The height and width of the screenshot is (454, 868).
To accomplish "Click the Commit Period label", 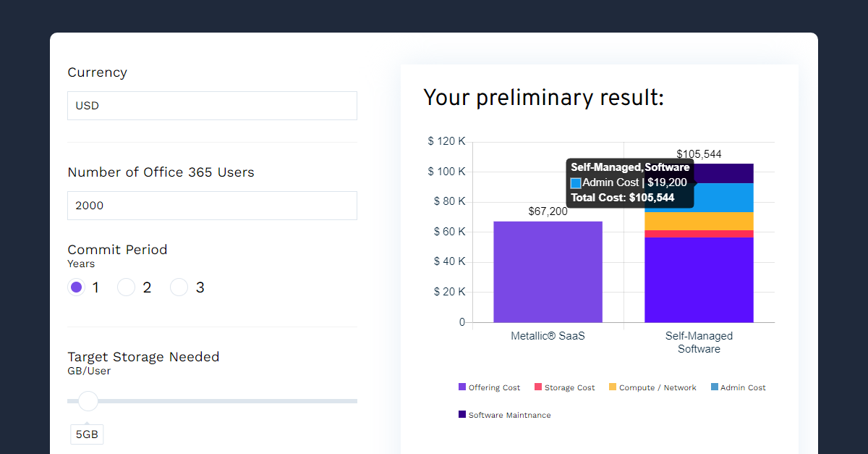I will (x=117, y=250).
